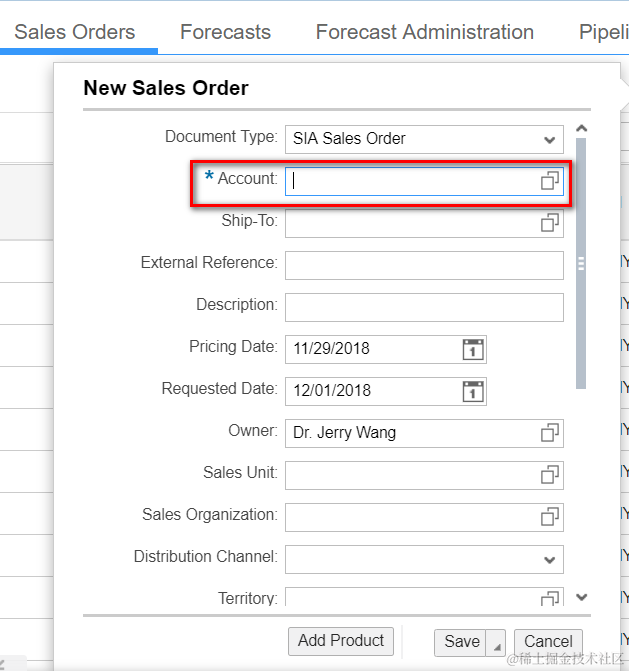
Task: Click the Distribution Channel label
Action: click(206, 556)
